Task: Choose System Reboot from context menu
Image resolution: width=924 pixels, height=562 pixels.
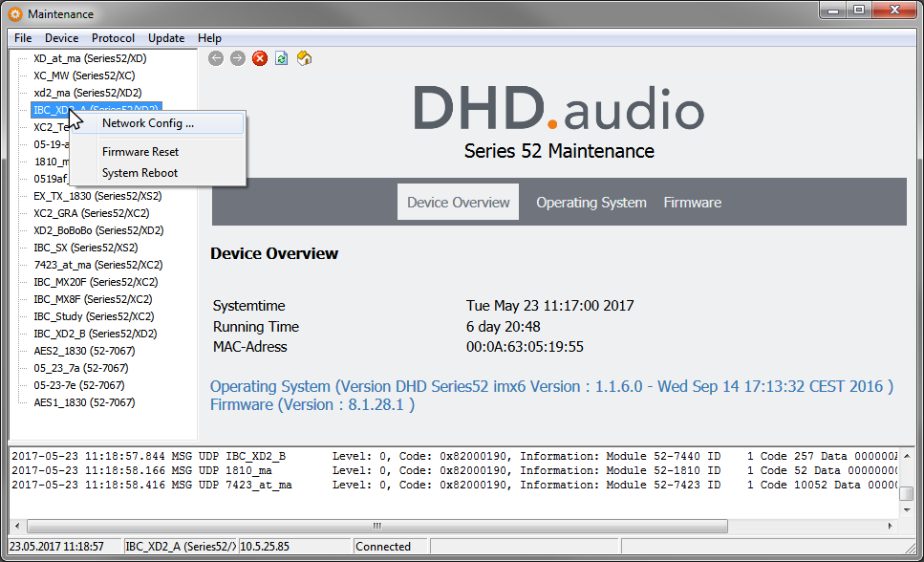Action: pos(157,173)
